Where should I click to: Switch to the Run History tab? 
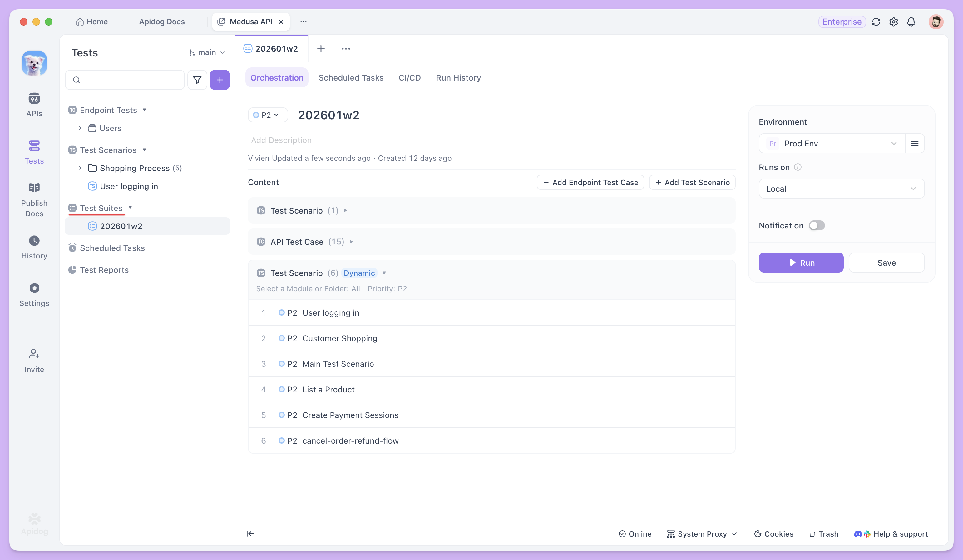(x=458, y=77)
